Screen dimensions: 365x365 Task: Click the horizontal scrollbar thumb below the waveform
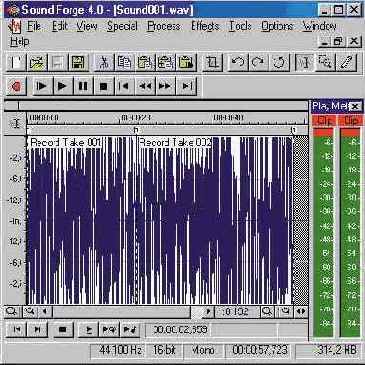(x=197, y=312)
